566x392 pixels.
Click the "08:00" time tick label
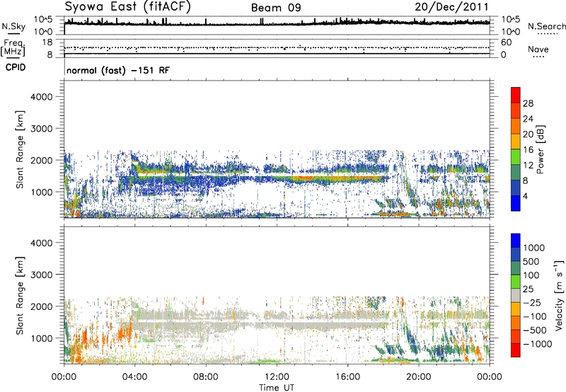click(x=206, y=377)
